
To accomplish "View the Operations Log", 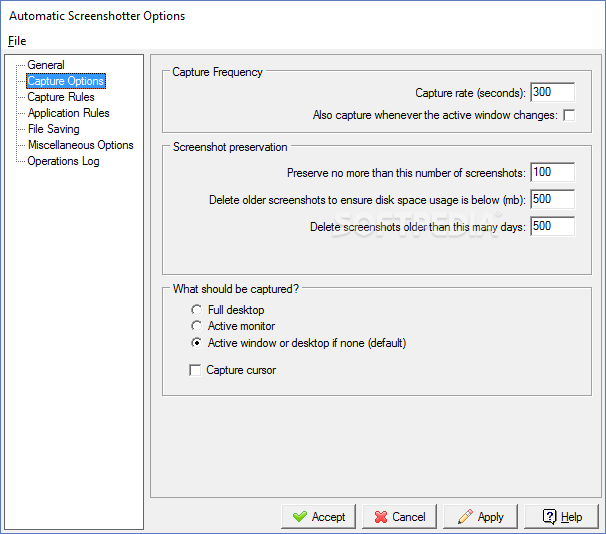I will point(63,161).
